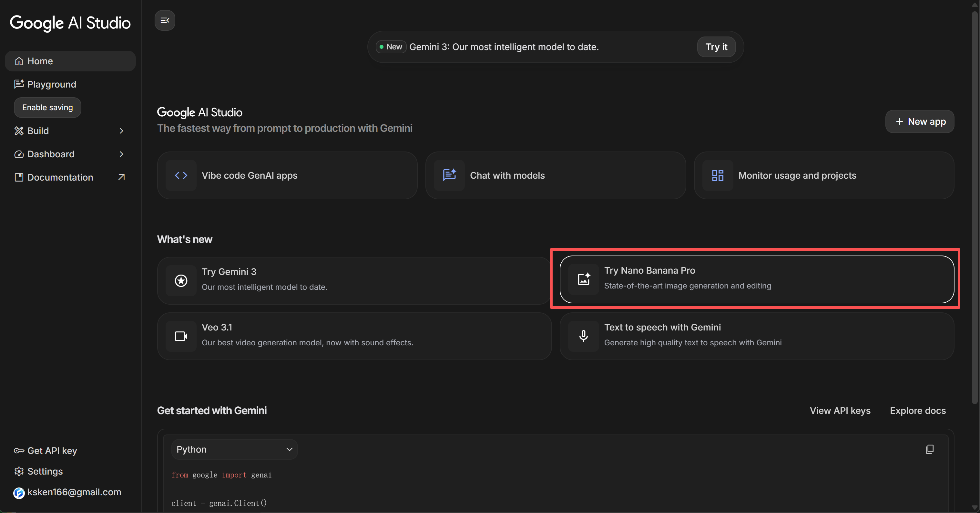Viewport: 980px width, 513px height.
Task: Click the grid icon on Monitor usage card
Action: (x=718, y=175)
